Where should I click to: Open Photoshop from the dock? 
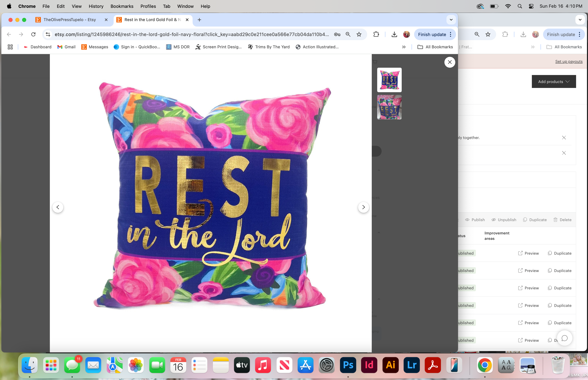[x=348, y=365]
